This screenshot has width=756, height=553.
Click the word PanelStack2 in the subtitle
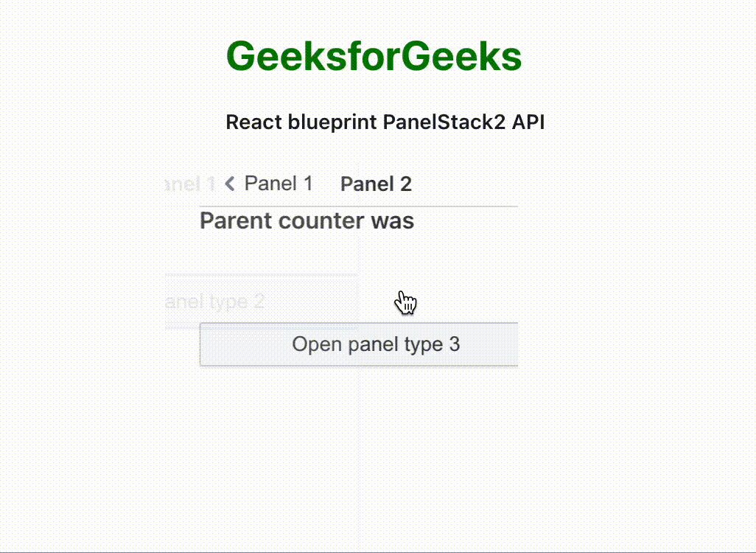point(444,122)
